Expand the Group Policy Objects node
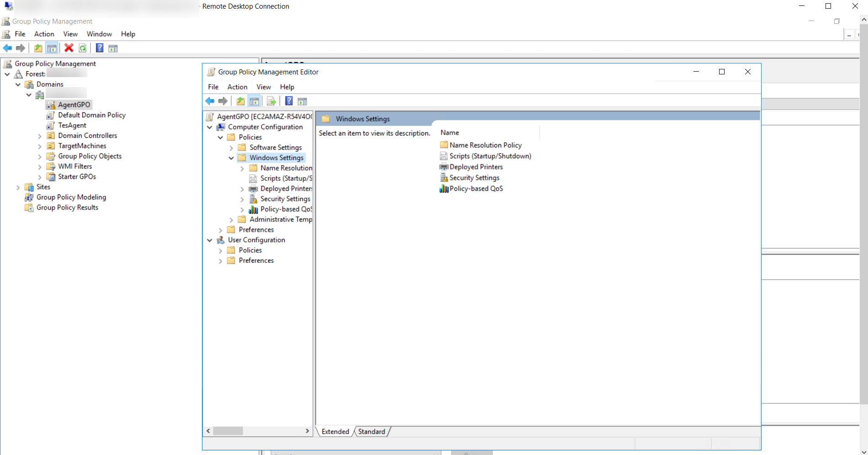 [x=40, y=157]
